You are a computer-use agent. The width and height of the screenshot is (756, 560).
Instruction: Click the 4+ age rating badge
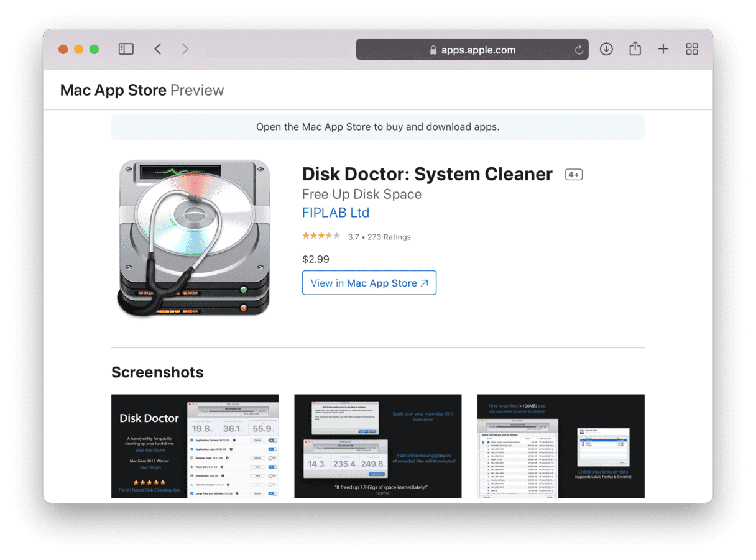point(573,175)
